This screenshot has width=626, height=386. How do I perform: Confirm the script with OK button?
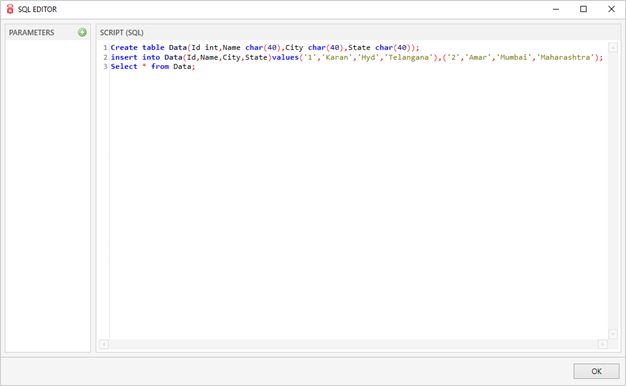596,371
